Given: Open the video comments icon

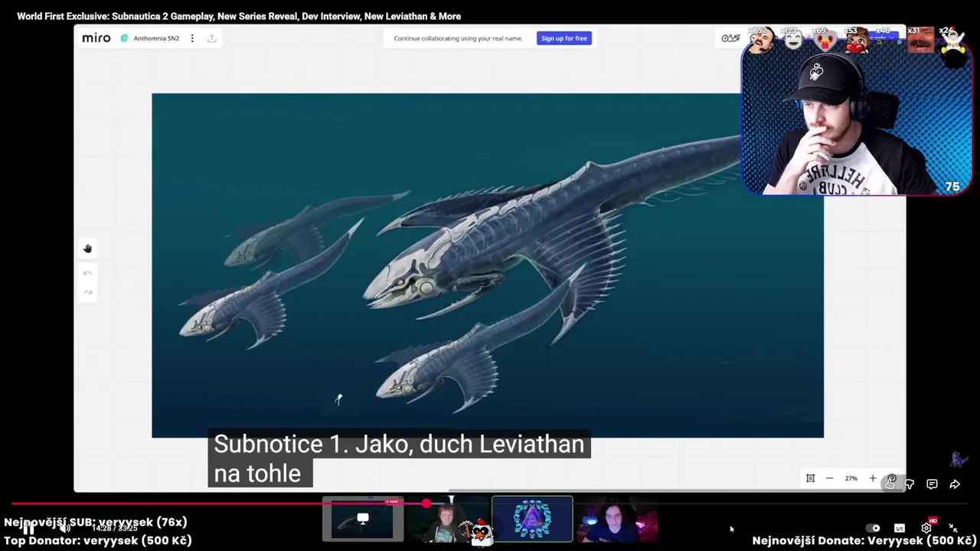Looking at the screenshot, I should (932, 484).
